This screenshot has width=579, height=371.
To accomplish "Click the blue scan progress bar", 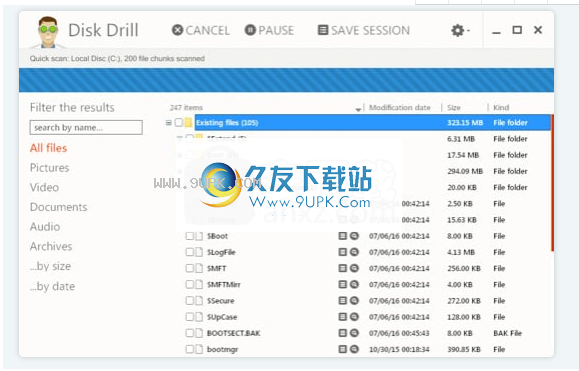I will 286,80.
